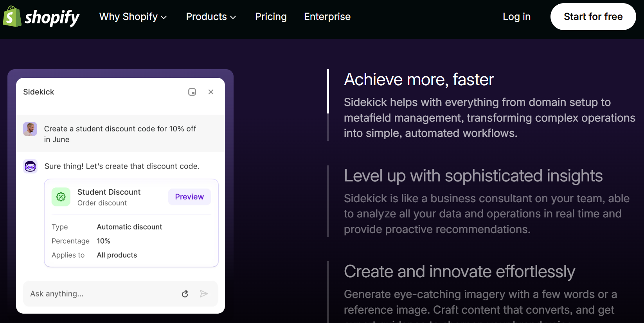Click the Sidekick assistant avatar icon
Image resolution: width=644 pixels, height=323 pixels.
pyautogui.click(x=30, y=167)
